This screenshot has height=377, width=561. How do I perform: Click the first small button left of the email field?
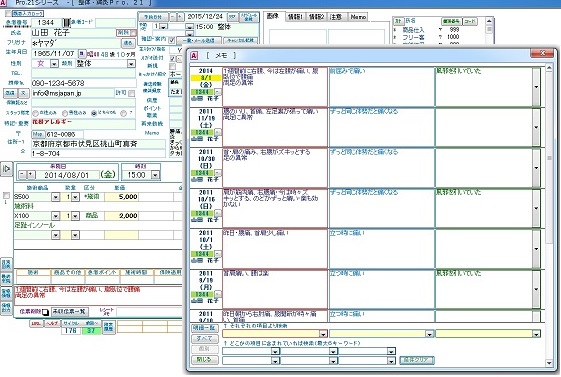click(x=10, y=93)
